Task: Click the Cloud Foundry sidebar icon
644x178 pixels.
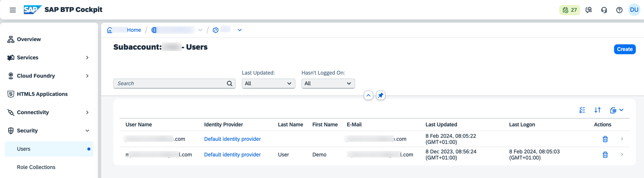Action: click(11, 76)
